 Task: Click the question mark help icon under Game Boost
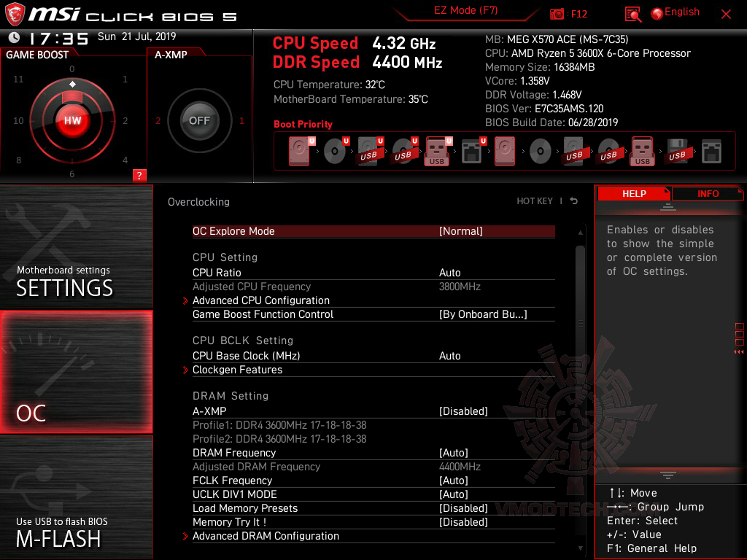[139, 175]
